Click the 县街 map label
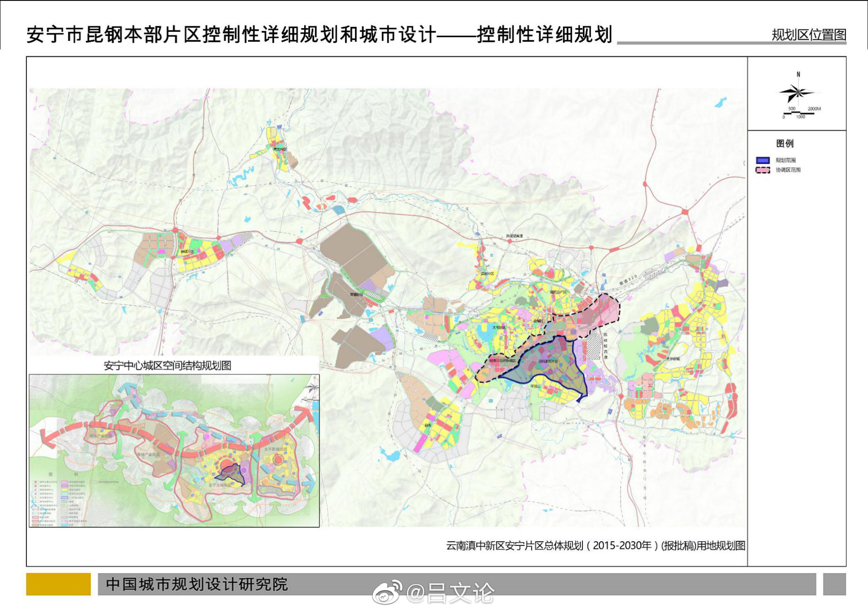Viewport: 868px width, 614px height. coord(428,425)
